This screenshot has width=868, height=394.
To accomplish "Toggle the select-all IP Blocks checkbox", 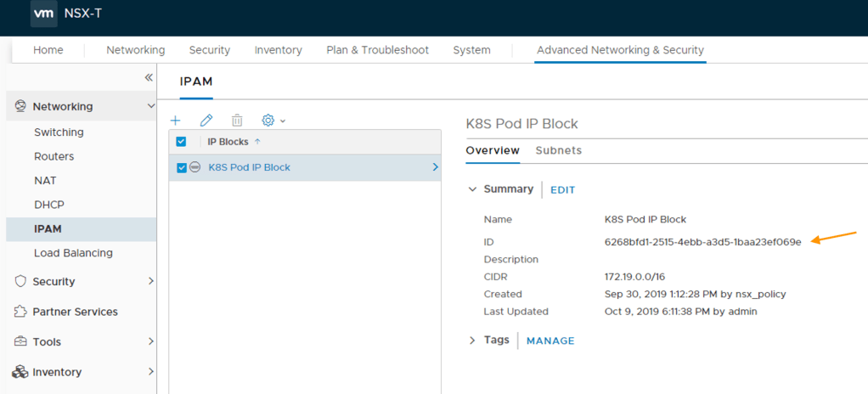I will click(181, 142).
